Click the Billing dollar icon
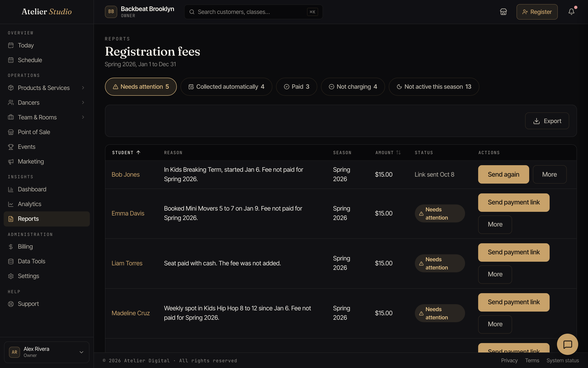Viewport: 588px width, 368px height. click(11, 247)
